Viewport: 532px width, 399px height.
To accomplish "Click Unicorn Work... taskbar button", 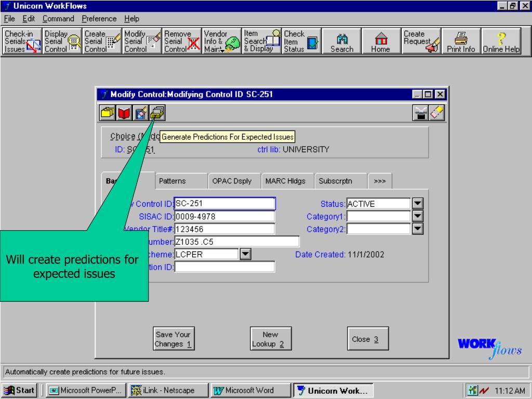I will pyautogui.click(x=333, y=391).
